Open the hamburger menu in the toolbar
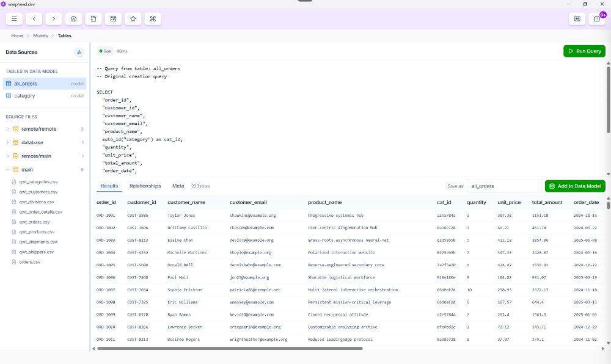 coord(14,19)
